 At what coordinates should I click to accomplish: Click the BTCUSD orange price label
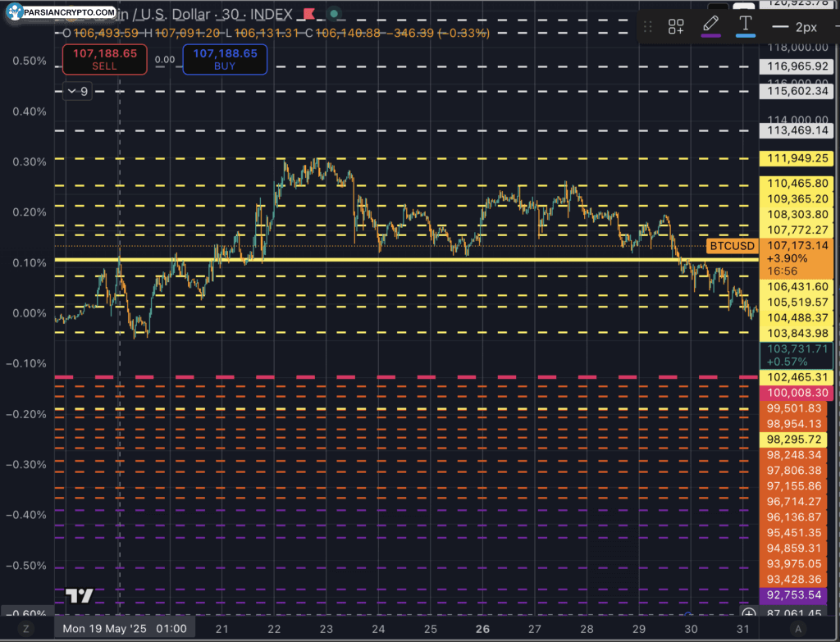pyautogui.click(x=732, y=246)
